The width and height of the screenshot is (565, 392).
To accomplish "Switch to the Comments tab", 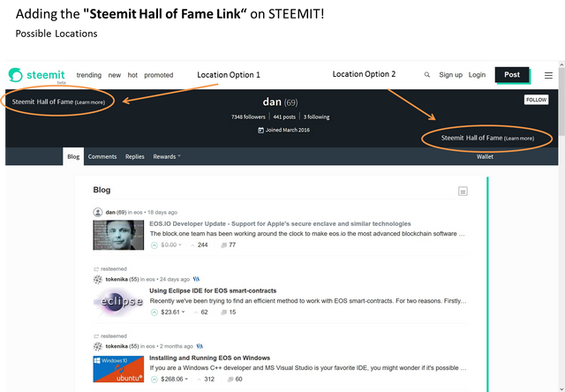I will 102,157.
